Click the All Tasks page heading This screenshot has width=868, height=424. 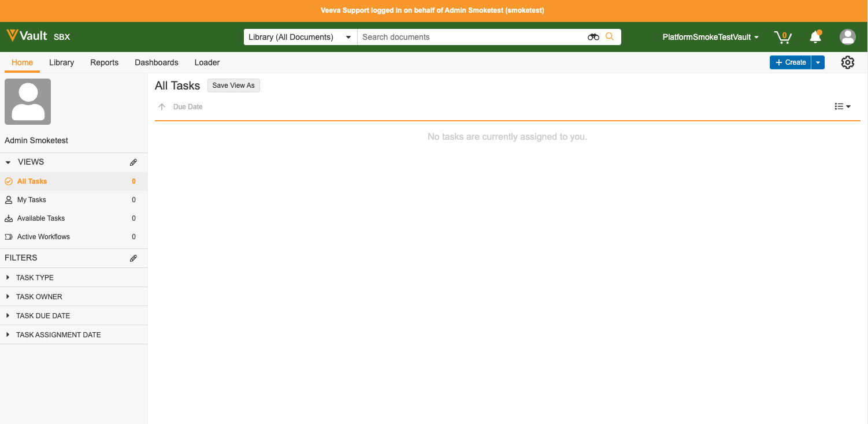(177, 85)
